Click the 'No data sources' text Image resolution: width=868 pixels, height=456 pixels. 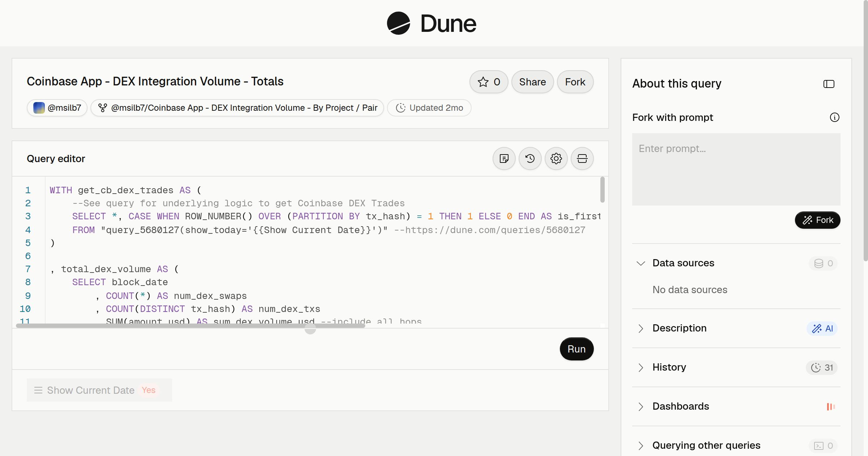[x=690, y=290]
